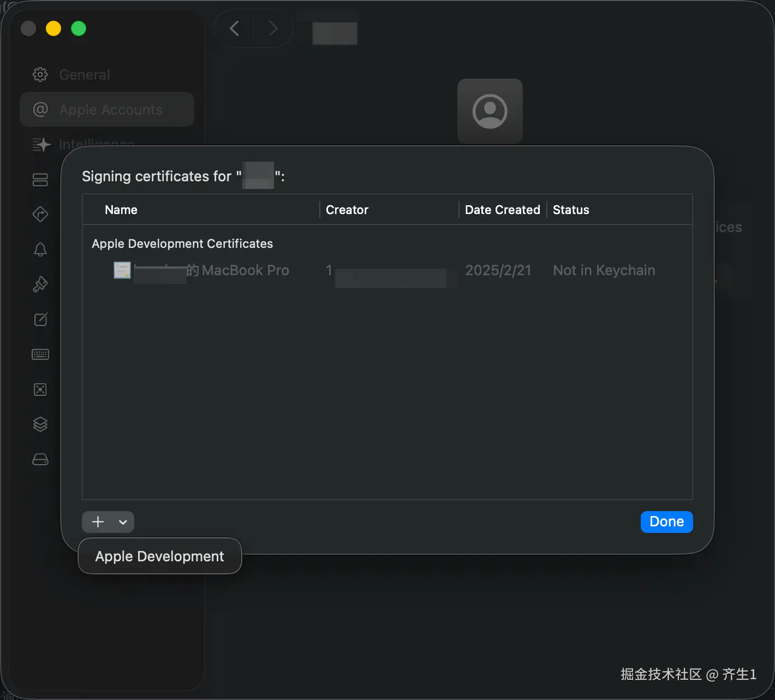
Task: Select the Apple Accounts @ icon
Action: (40, 110)
